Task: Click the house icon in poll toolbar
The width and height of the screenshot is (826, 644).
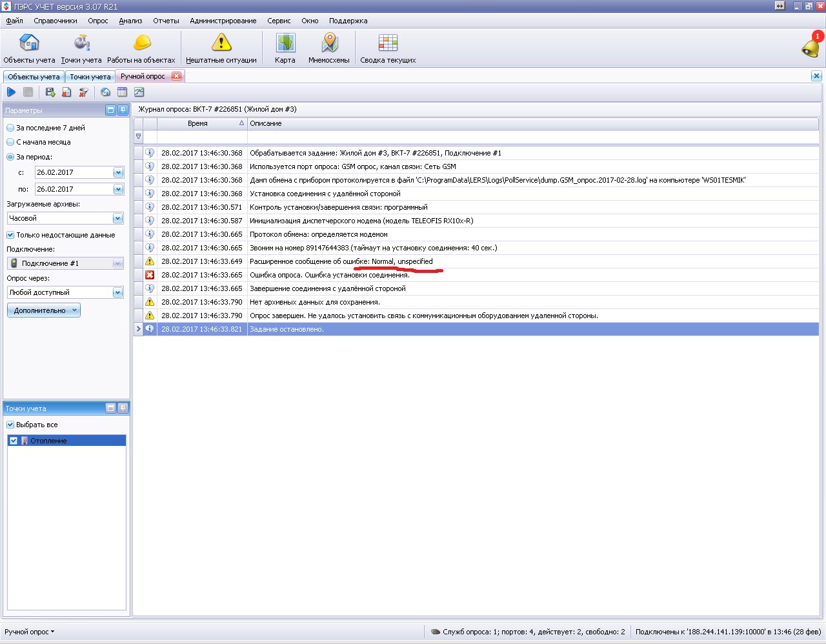Action: pos(105,92)
